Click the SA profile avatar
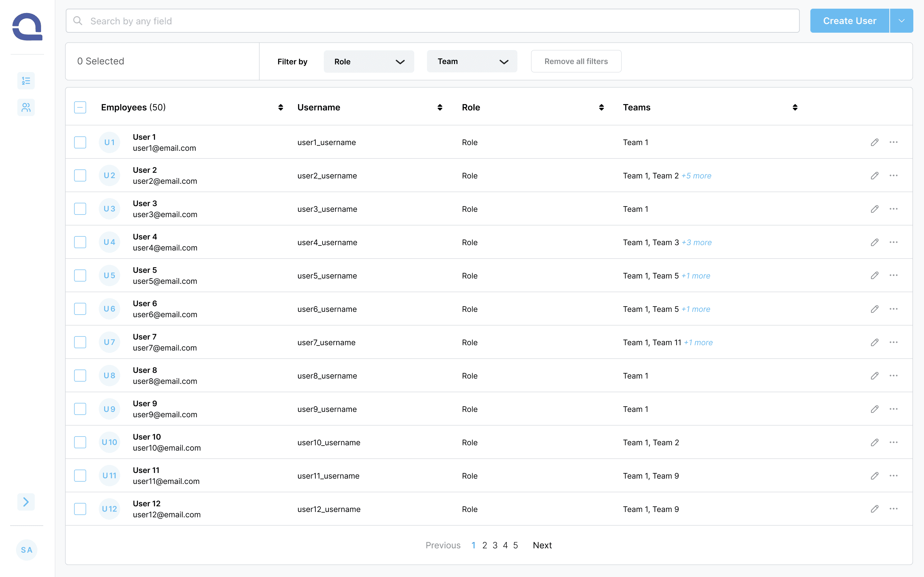The image size is (924, 577). pyautogui.click(x=27, y=550)
